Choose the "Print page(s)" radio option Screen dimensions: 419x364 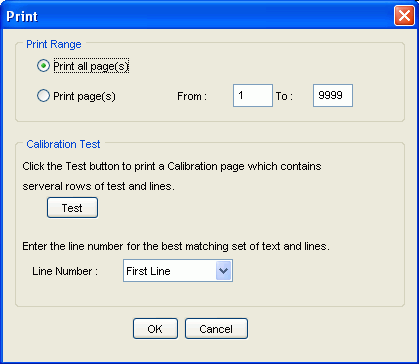(x=43, y=96)
